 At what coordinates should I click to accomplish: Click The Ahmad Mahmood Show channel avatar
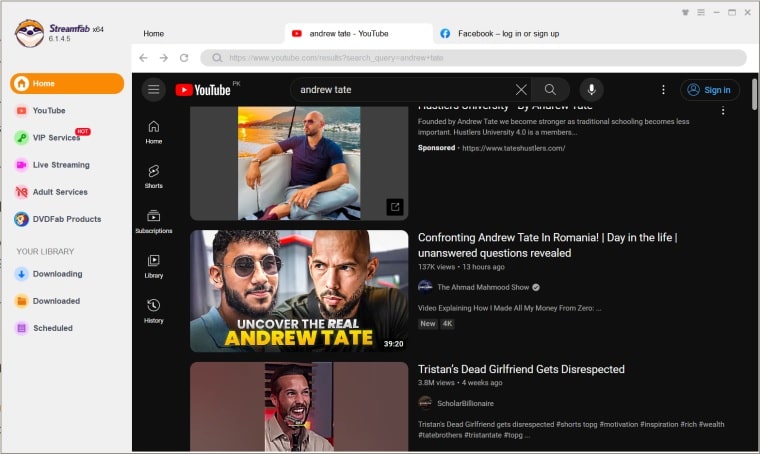pos(425,287)
